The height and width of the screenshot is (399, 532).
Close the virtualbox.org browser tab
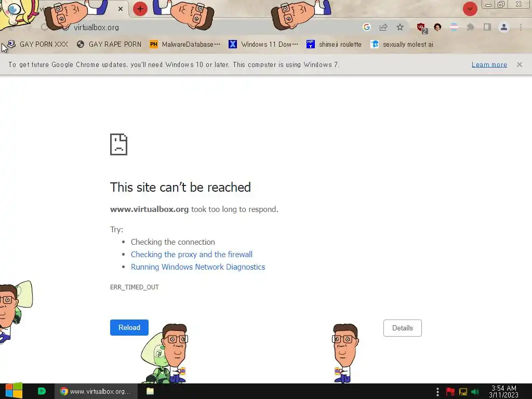(x=121, y=9)
